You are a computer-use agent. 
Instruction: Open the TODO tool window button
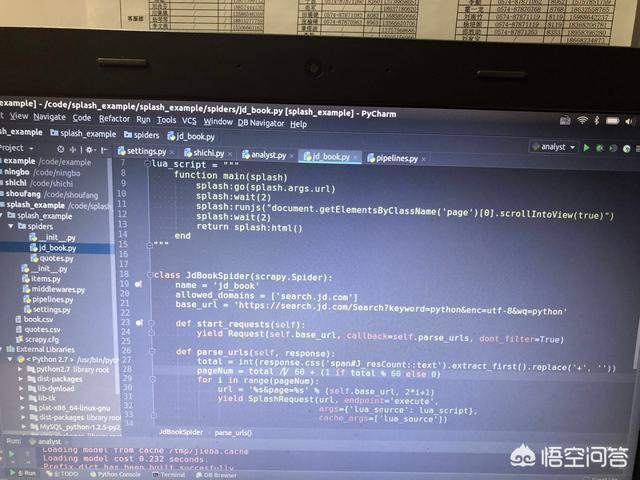pyautogui.click(x=60, y=474)
